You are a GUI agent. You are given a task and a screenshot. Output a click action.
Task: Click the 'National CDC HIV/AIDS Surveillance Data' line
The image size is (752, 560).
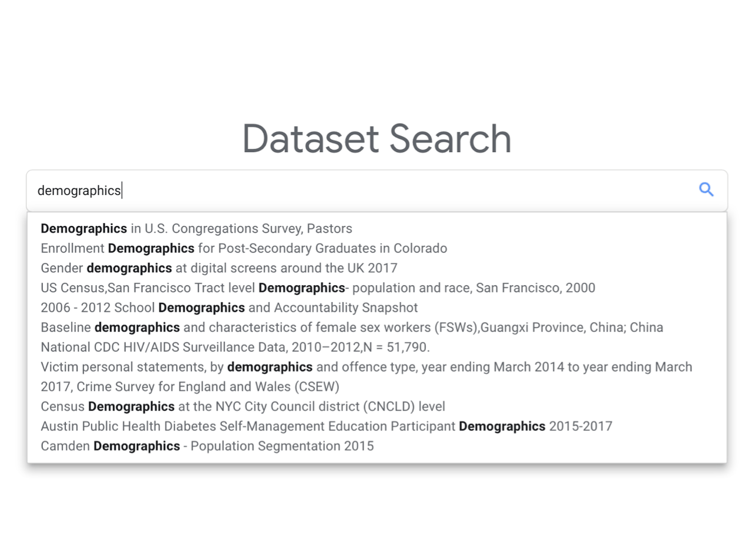point(235,347)
